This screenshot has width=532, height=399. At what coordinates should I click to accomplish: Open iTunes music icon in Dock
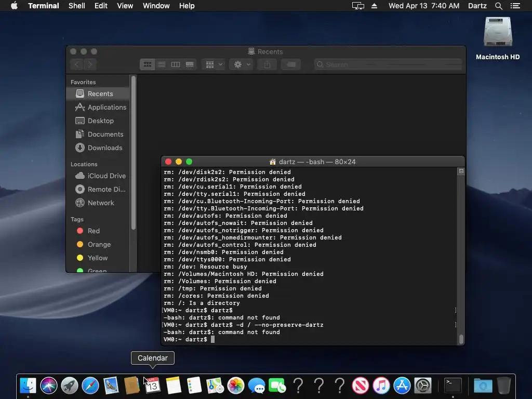click(x=381, y=385)
